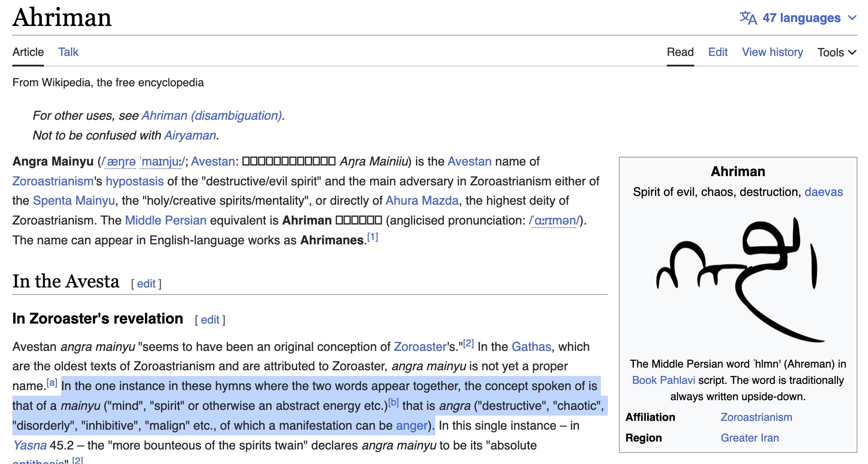Screen dimensions: 868x464
Task: Click the infobox 'Affiliation' label
Action: tap(650, 417)
